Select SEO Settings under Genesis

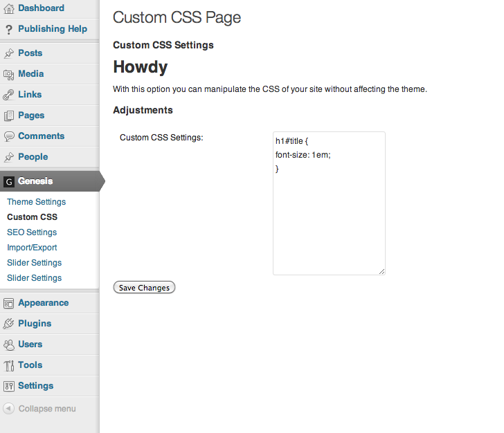pos(32,232)
